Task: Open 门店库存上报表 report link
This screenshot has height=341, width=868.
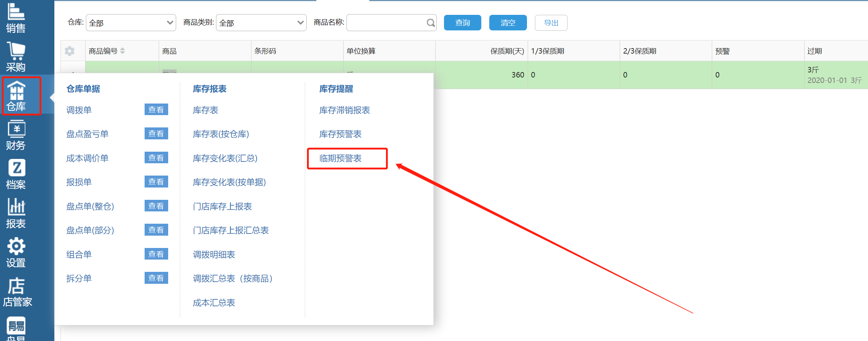Action: click(223, 206)
